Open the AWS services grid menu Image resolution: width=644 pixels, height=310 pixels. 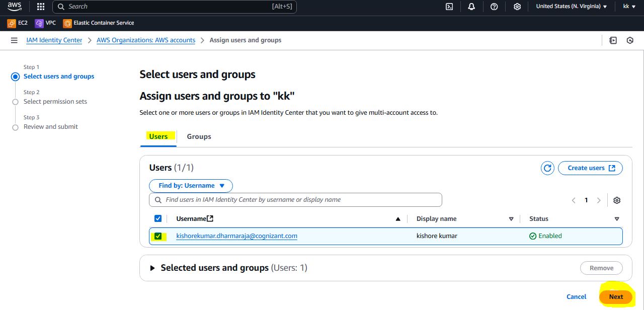click(x=41, y=7)
